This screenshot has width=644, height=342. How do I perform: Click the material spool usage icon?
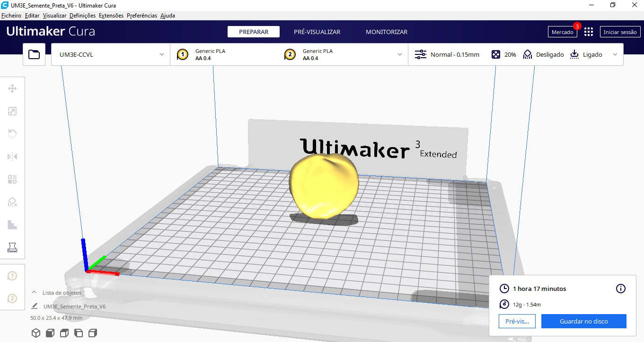504,304
